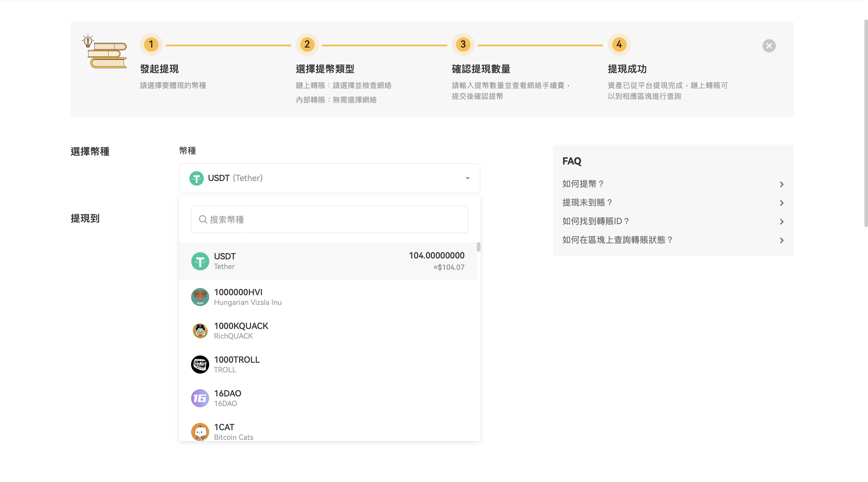This screenshot has height=482, width=868.
Task: Click the 1000TROLL troll face icon
Action: [x=200, y=364]
